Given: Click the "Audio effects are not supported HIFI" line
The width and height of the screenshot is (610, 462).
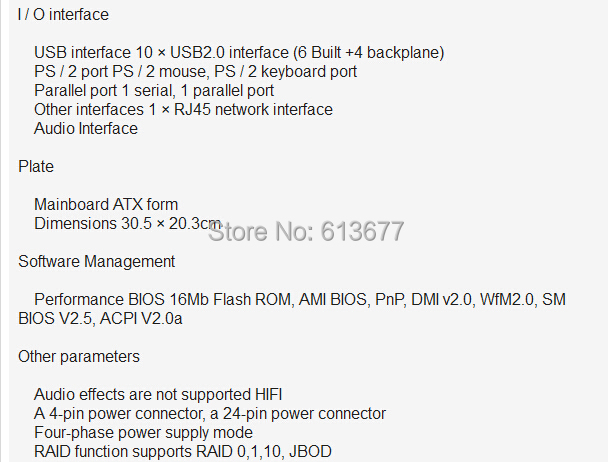Looking at the screenshot, I should pos(165,395).
